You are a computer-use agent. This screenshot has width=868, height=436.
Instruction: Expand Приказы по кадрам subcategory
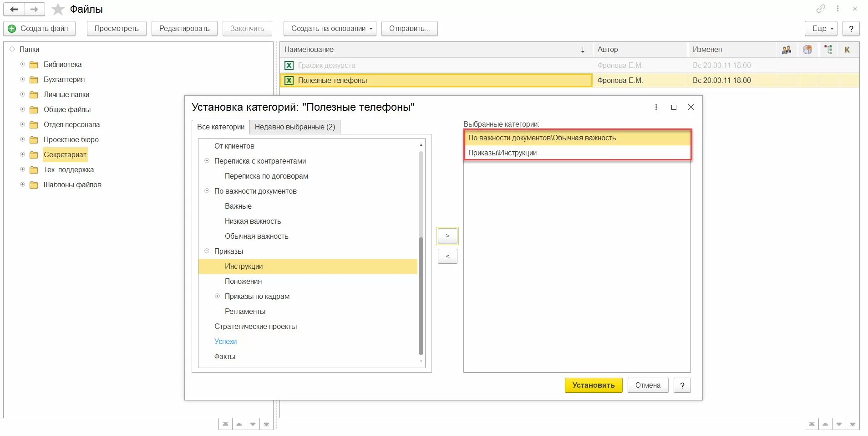pyautogui.click(x=217, y=296)
